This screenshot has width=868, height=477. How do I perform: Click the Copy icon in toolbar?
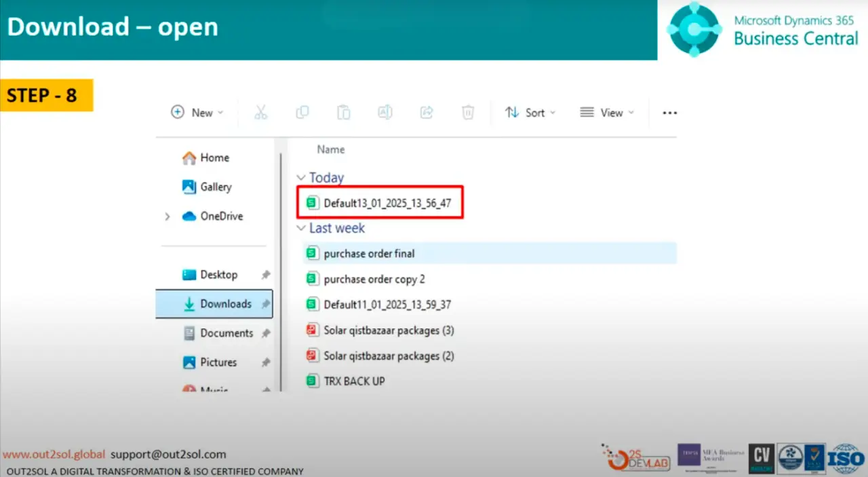(302, 113)
